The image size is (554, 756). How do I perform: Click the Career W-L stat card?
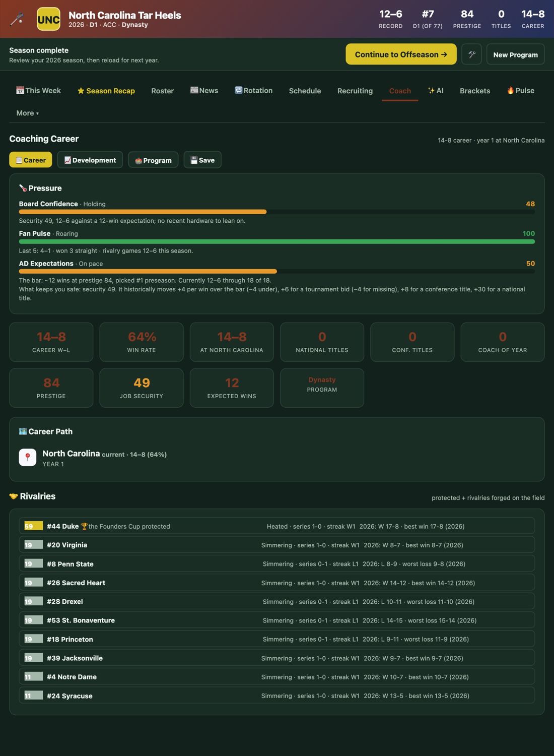click(x=51, y=342)
